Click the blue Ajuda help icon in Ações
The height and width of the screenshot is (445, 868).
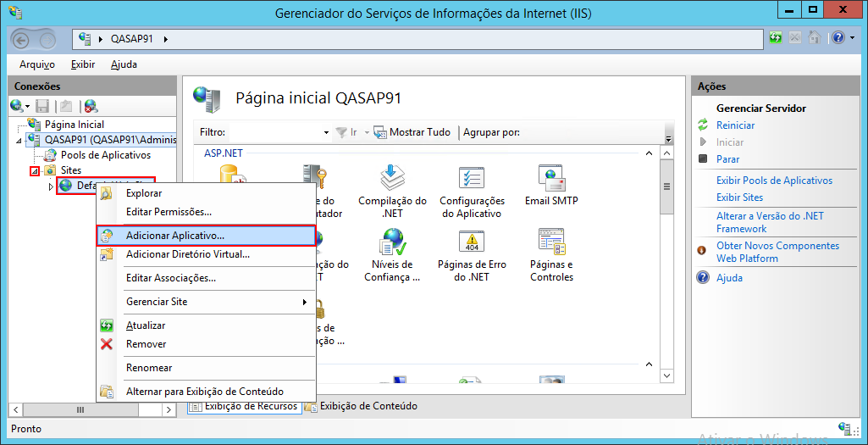click(703, 278)
